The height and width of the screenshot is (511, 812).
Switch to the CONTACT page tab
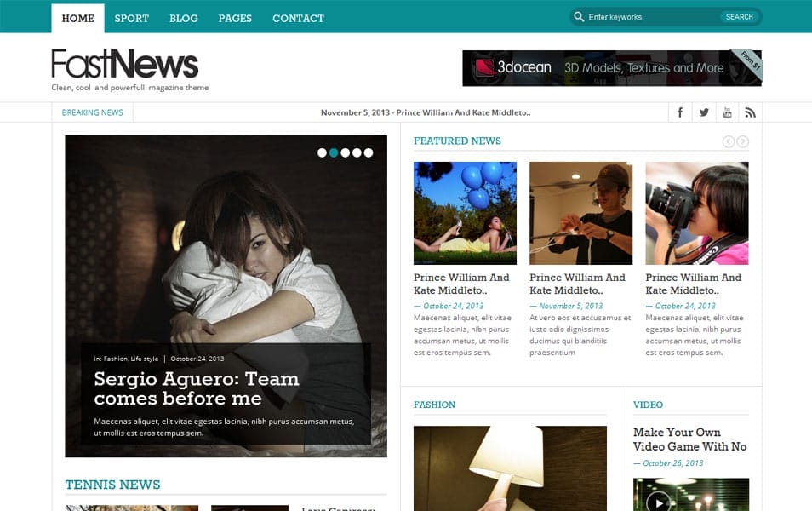pyautogui.click(x=298, y=17)
